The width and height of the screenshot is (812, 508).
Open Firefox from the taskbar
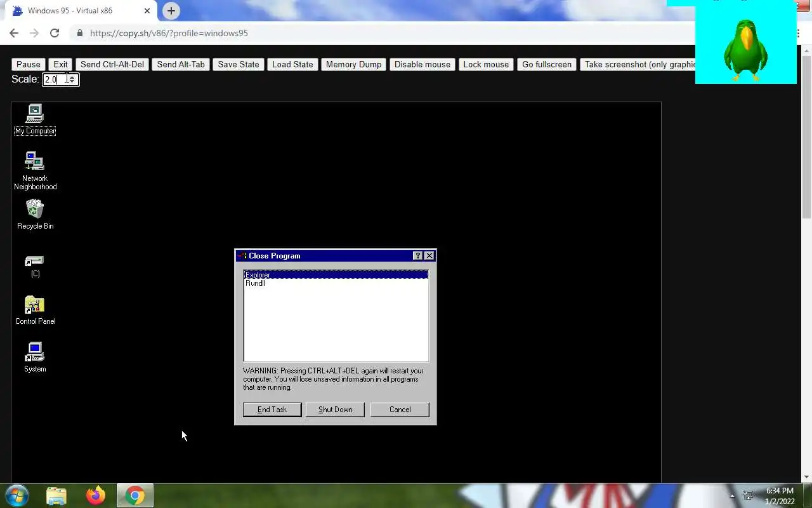pos(96,495)
